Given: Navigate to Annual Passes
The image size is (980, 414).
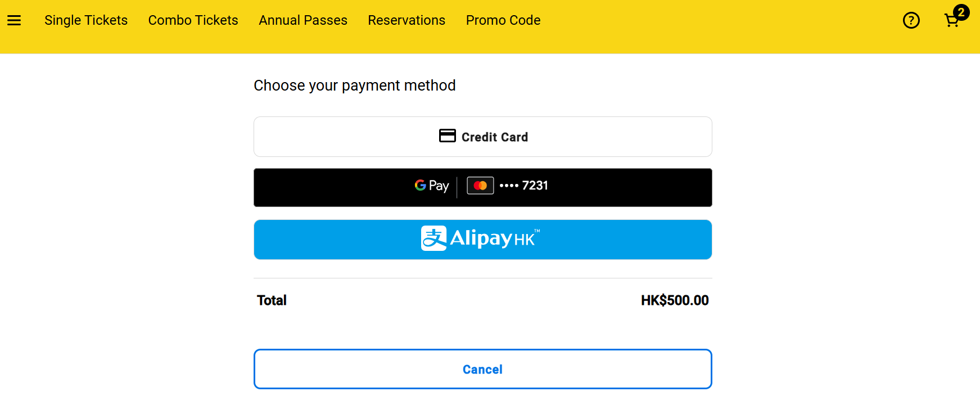Looking at the screenshot, I should pos(303,20).
